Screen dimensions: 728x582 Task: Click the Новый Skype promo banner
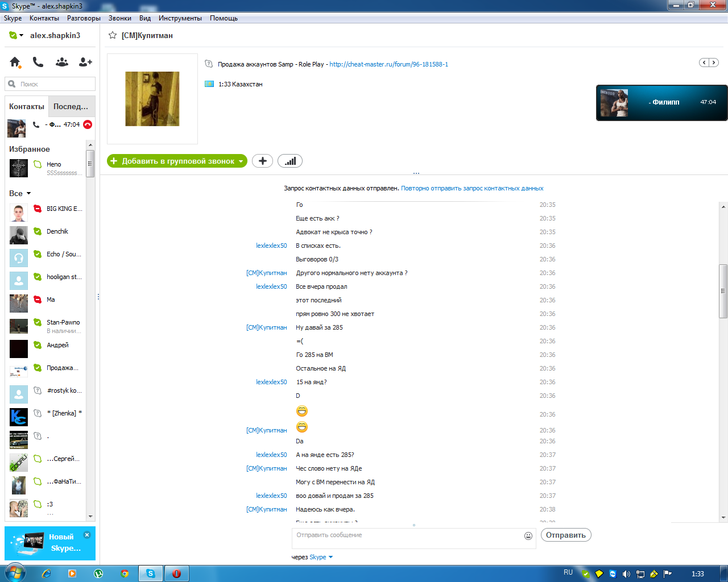tap(50, 543)
